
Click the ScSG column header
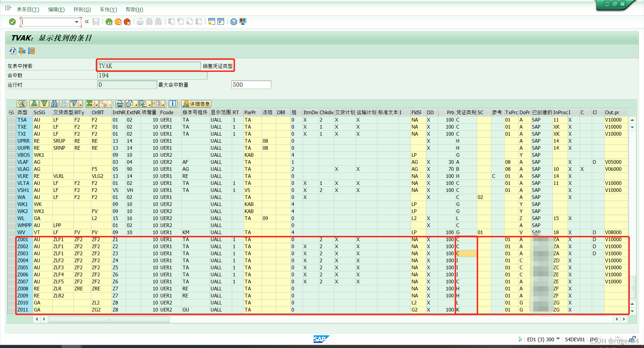pos(42,113)
